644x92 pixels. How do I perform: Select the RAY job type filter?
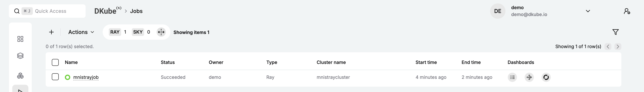115,32
